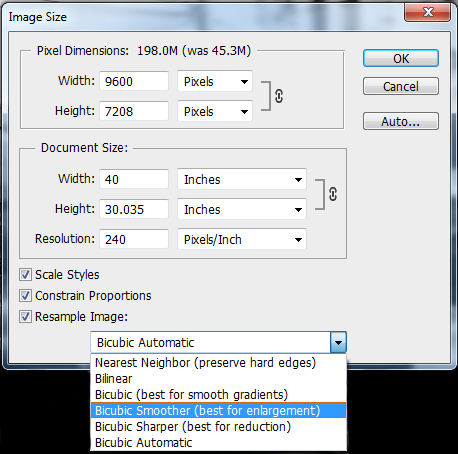The image size is (458, 454).
Task: Expand the document width Inches dropdown
Action: [242, 179]
